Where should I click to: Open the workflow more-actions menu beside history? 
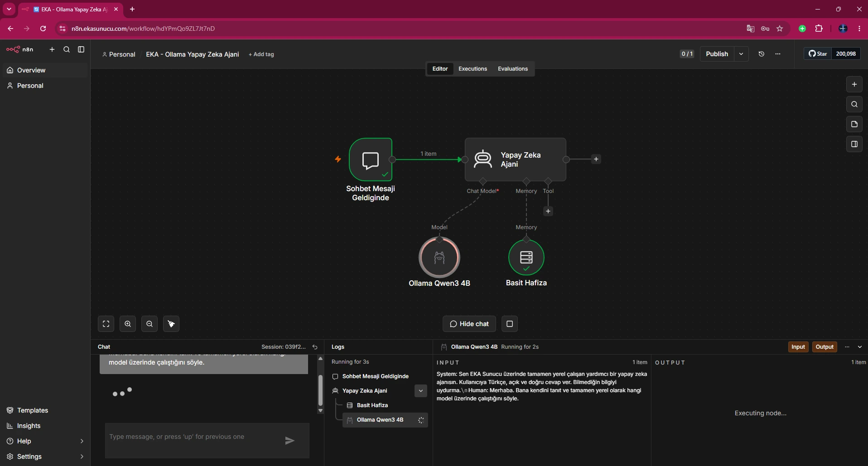[x=778, y=54]
